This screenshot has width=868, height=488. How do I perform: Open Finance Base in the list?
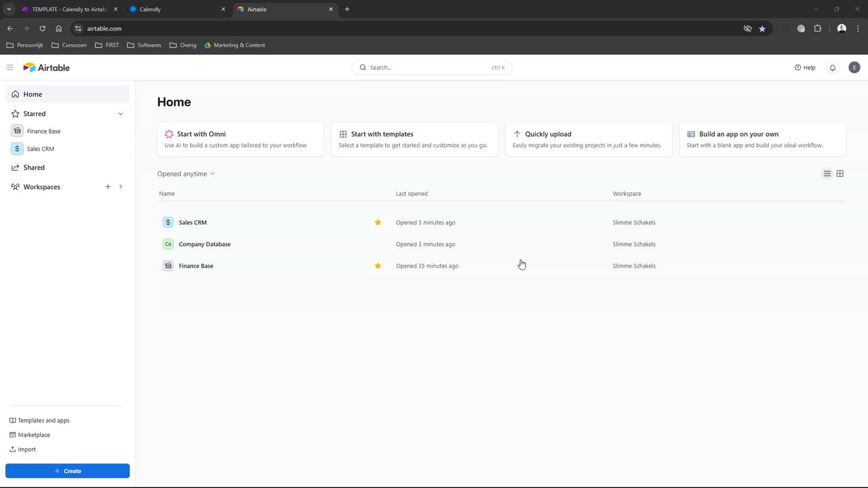click(502, 266)
